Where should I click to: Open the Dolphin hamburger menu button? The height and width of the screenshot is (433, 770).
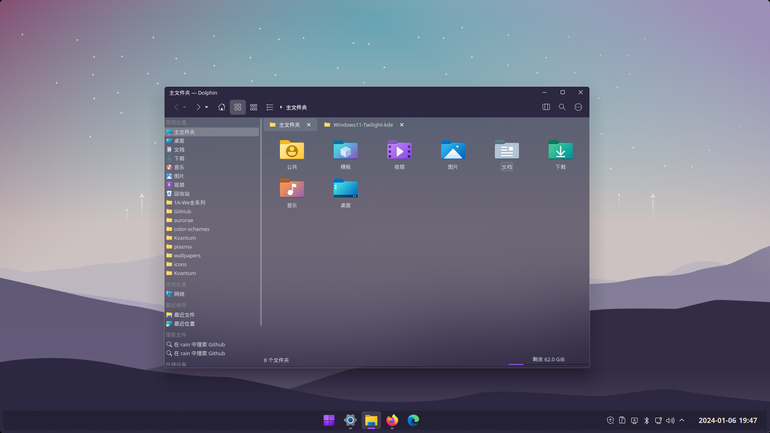coord(578,107)
